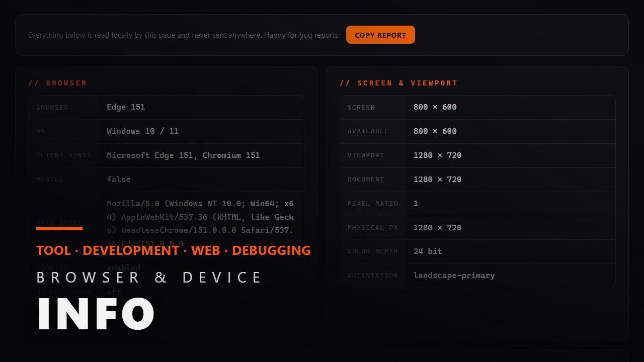
Task: Click the "// BROWSER" section heading
Action: [x=57, y=83]
